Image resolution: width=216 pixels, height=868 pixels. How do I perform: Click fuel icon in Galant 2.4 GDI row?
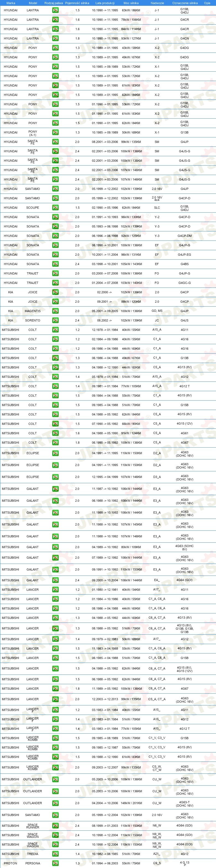56,580
